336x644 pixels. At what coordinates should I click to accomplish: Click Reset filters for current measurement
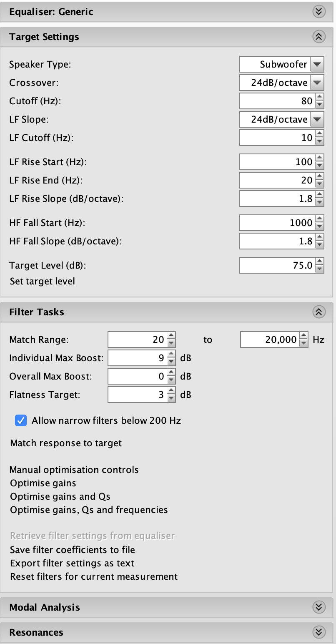click(94, 576)
